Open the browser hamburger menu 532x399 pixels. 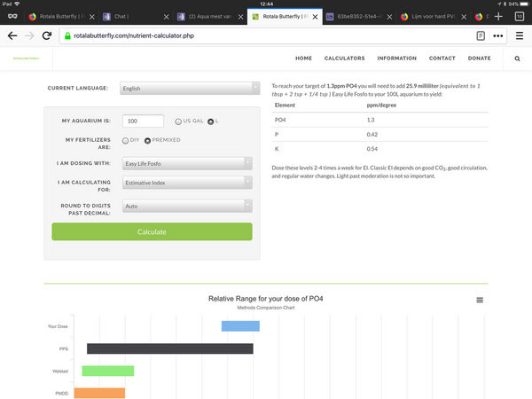[520, 36]
